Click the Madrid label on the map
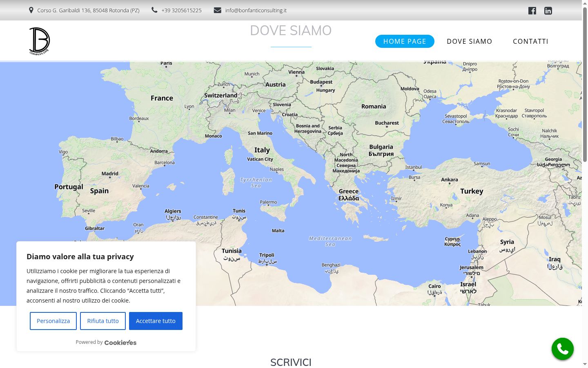Viewport: 588px width, 368px height. pyautogui.click(x=110, y=173)
